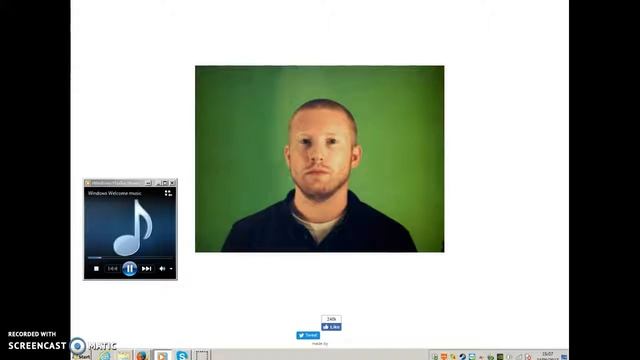Open Firefox from the taskbar
The height and width of the screenshot is (360, 640).
(142, 356)
